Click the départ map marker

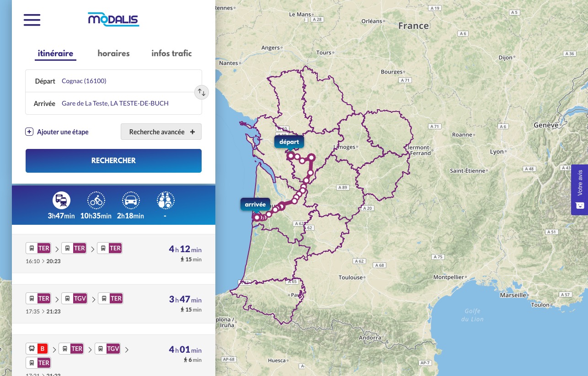[x=289, y=142]
